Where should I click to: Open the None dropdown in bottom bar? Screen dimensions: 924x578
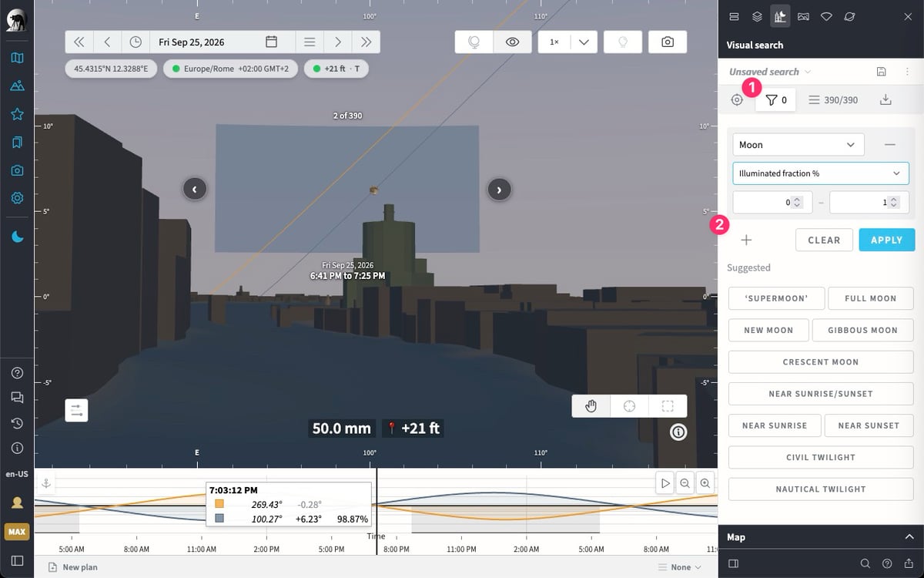680,567
